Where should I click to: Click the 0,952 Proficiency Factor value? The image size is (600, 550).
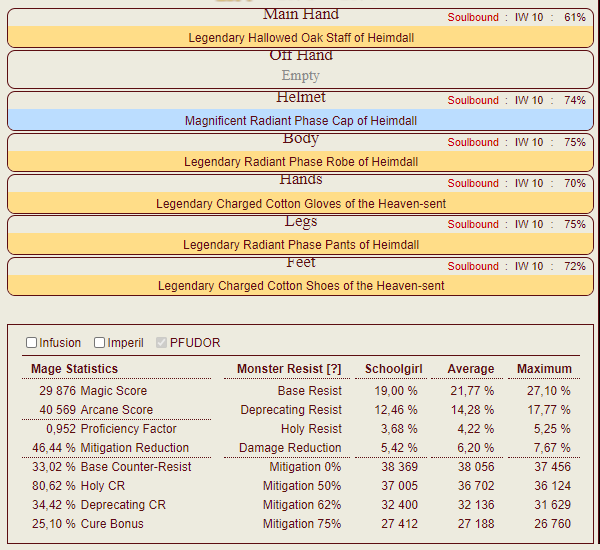[61, 429]
